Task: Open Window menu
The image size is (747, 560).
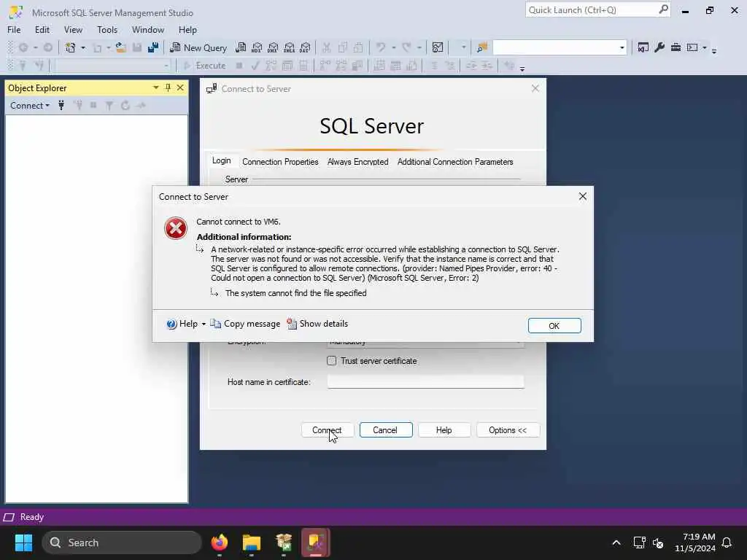Action: click(147, 29)
